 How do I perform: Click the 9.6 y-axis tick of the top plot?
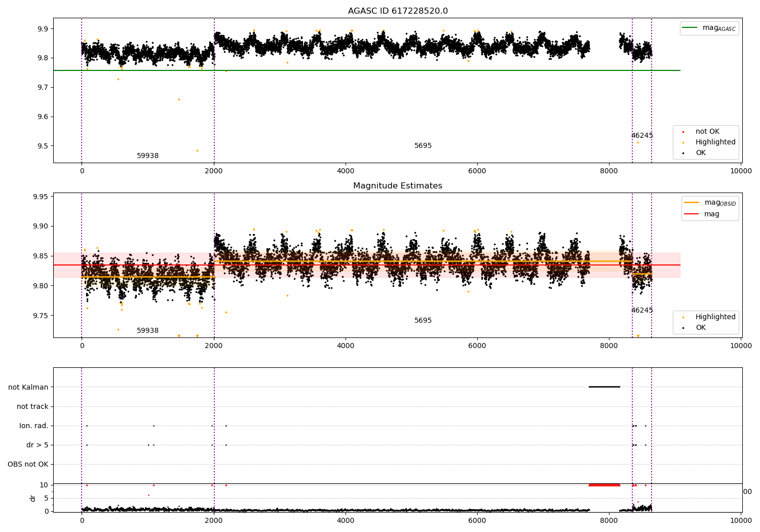coord(43,117)
